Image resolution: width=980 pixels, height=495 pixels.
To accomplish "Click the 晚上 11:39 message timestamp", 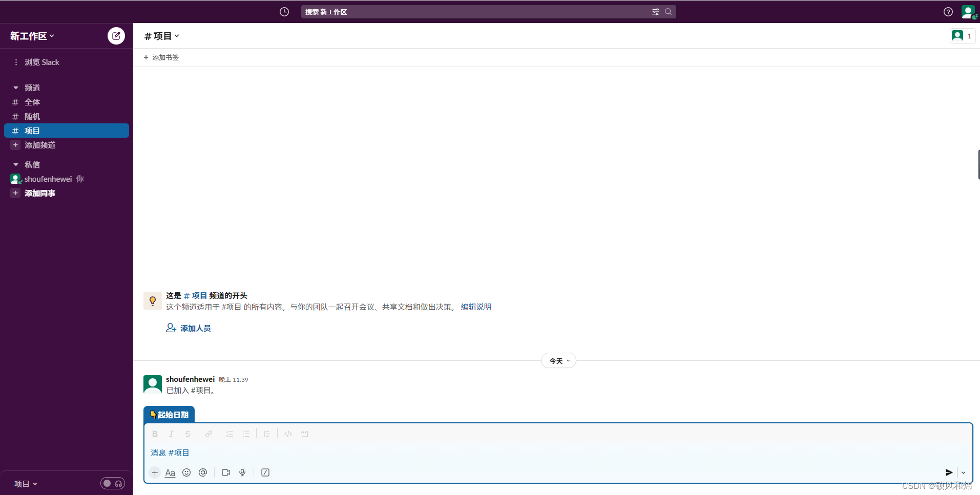I will click(x=234, y=380).
